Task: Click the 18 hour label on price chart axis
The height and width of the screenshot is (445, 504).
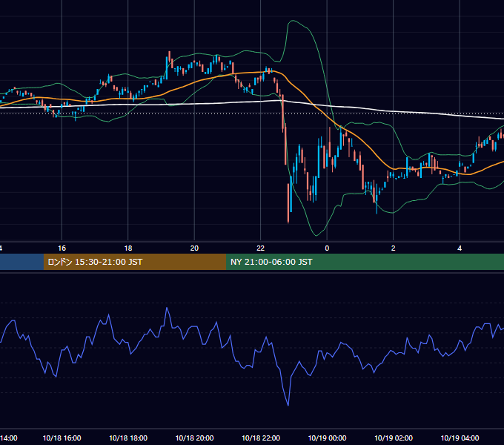Action: [128, 248]
